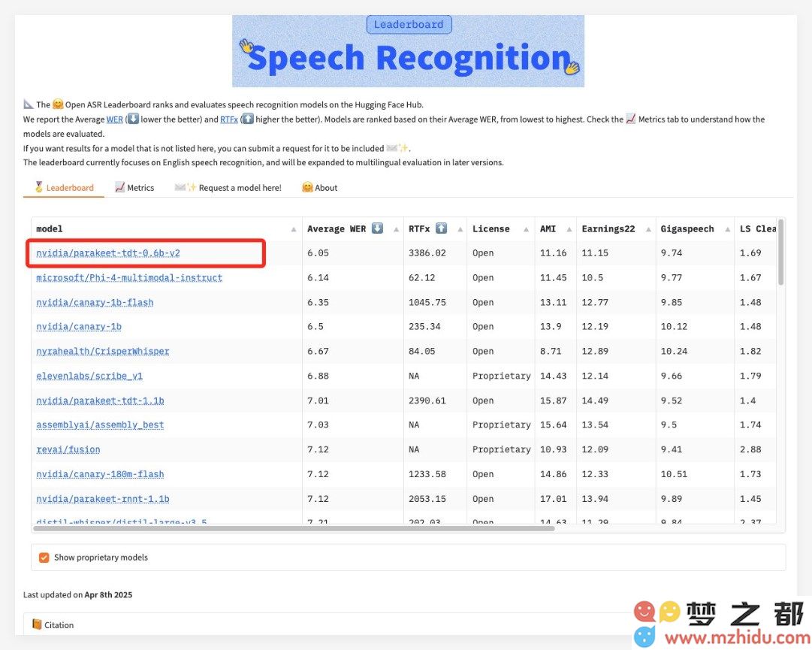Viewport: 812px width, 650px height.
Task: Follow the WER link in the description
Action: point(114,119)
